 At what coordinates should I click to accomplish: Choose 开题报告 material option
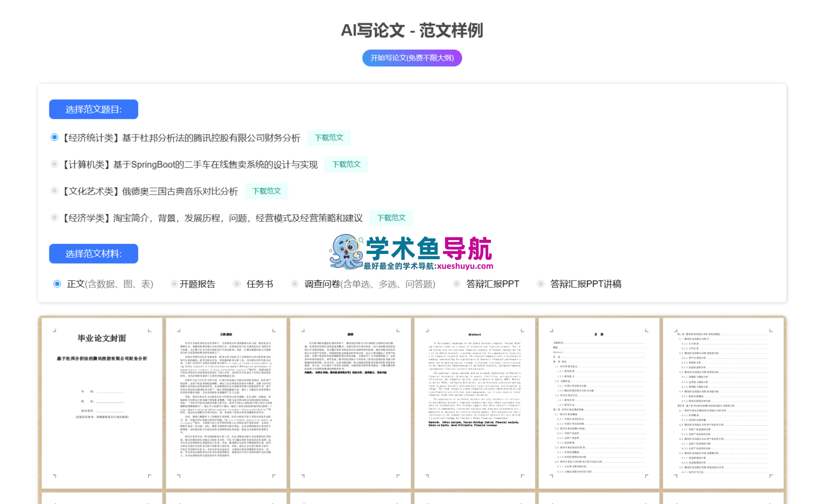pyautogui.click(x=174, y=284)
